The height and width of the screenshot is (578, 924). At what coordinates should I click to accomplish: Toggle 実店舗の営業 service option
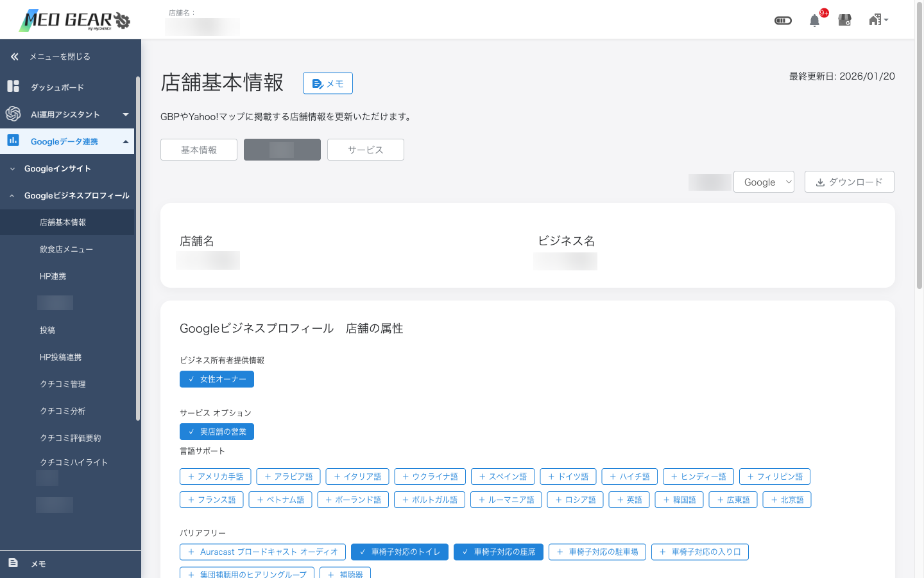pos(217,432)
